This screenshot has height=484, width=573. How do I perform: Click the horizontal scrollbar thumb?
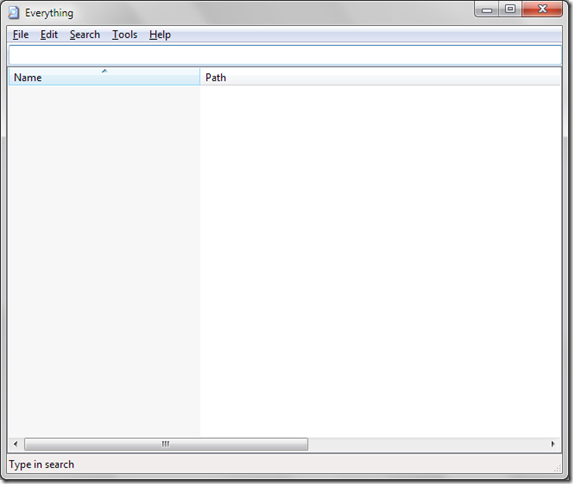(166, 444)
